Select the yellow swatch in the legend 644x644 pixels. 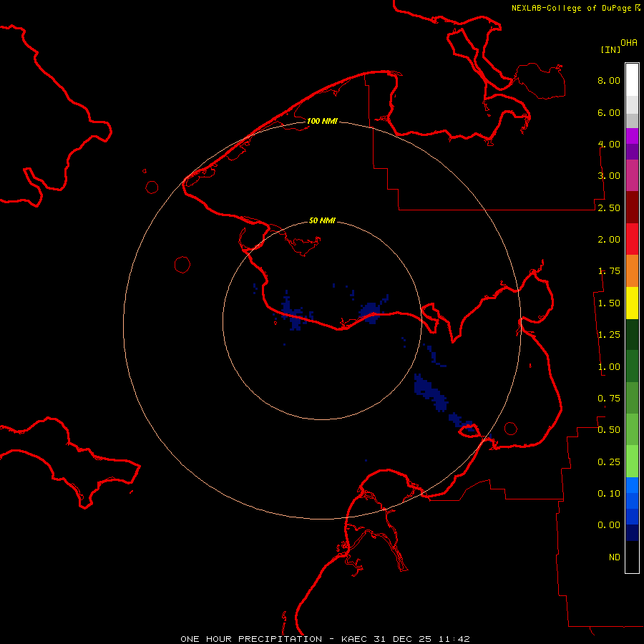point(632,303)
